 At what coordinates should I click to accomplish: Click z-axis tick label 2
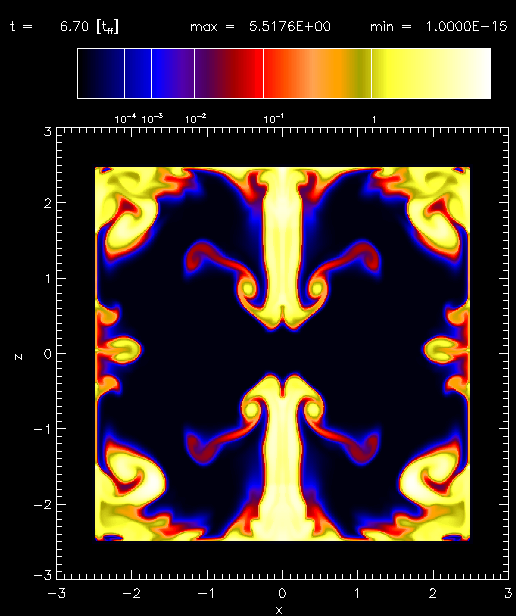tap(47, 203)
